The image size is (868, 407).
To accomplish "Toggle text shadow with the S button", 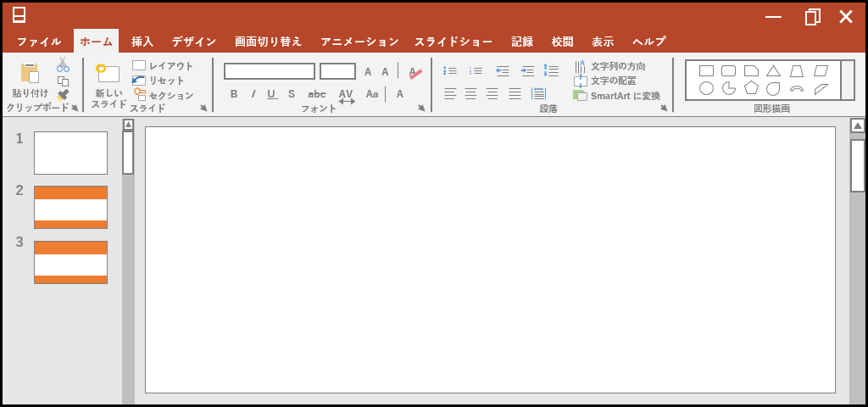I will point(292,94).
